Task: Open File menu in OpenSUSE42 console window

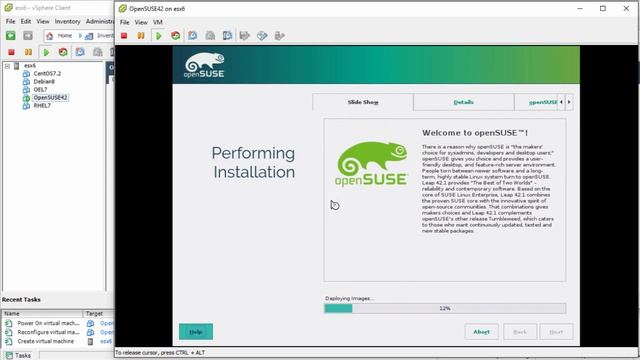Action: tap(124, 22)
